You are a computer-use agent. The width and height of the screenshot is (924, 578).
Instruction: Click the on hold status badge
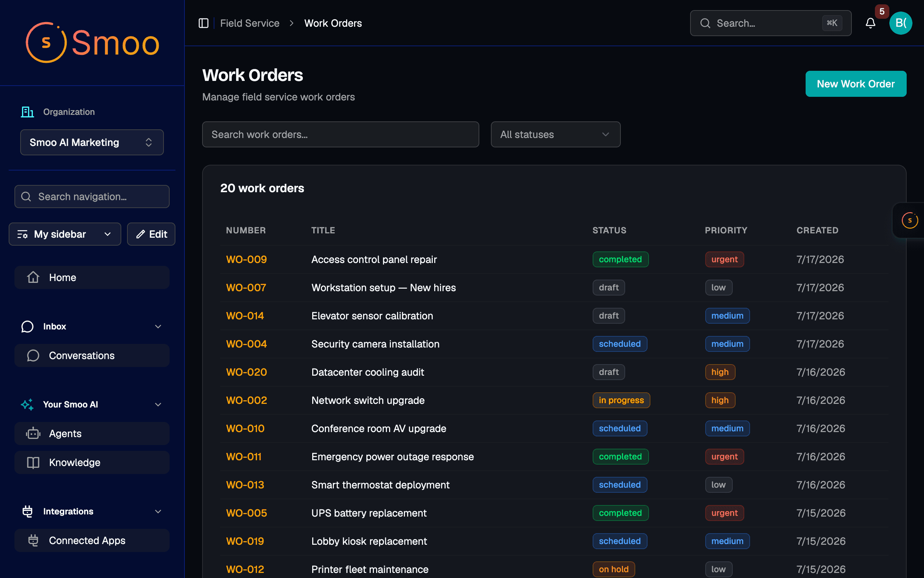[614, 569]
